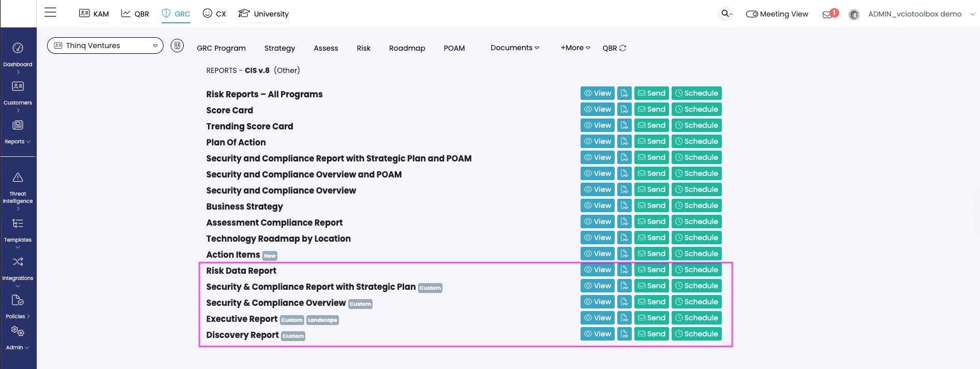The image size is (980, 369).
Task: Open the University tab
Action: (263, 14)
